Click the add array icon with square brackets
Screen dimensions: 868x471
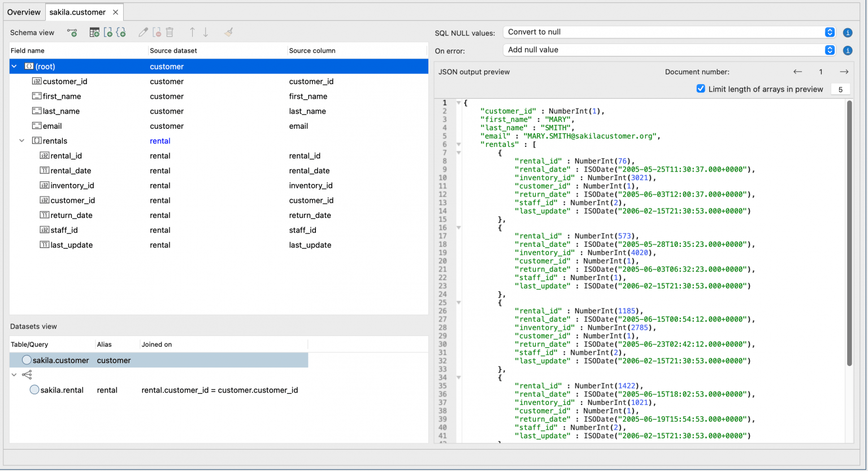[108, 33]
